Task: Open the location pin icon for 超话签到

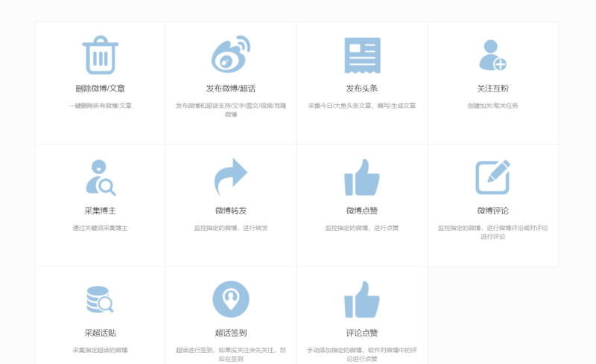Action: pos(231,299)
